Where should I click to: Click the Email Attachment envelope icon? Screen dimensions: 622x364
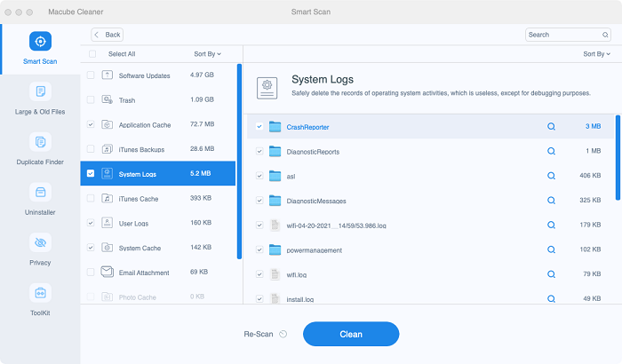[x=108, y=272]
